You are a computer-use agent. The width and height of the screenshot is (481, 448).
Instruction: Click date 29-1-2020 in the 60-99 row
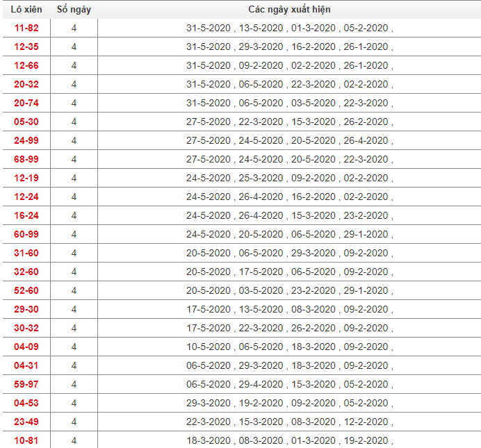[x=366, y=234]
